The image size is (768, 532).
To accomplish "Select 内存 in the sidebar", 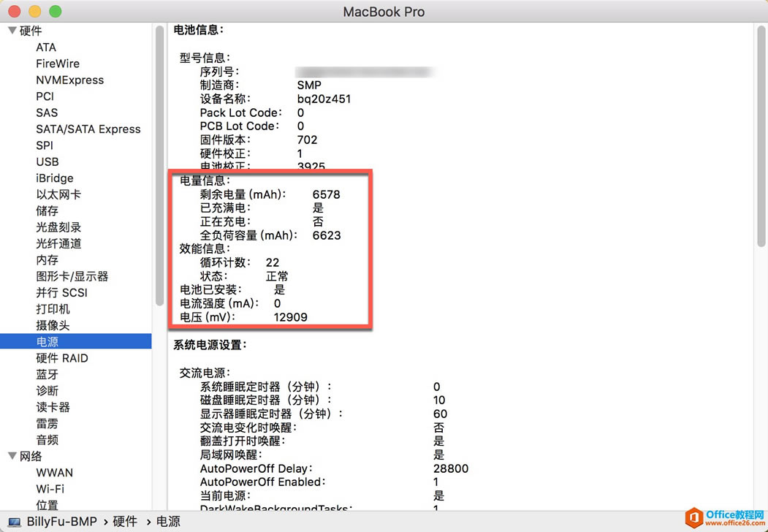I will click(47, 259).
